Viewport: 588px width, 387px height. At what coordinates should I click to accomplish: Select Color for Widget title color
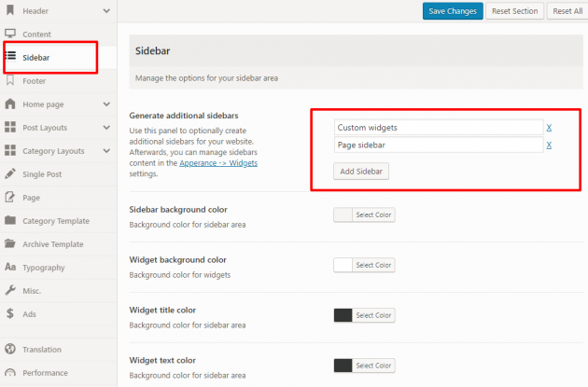click(373, 315)
